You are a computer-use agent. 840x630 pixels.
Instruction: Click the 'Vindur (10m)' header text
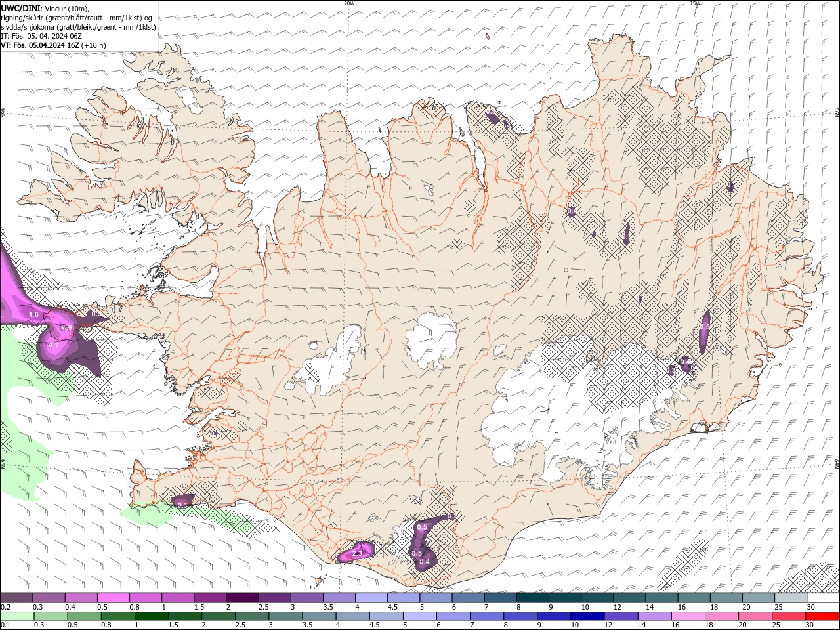pos(68,8)
